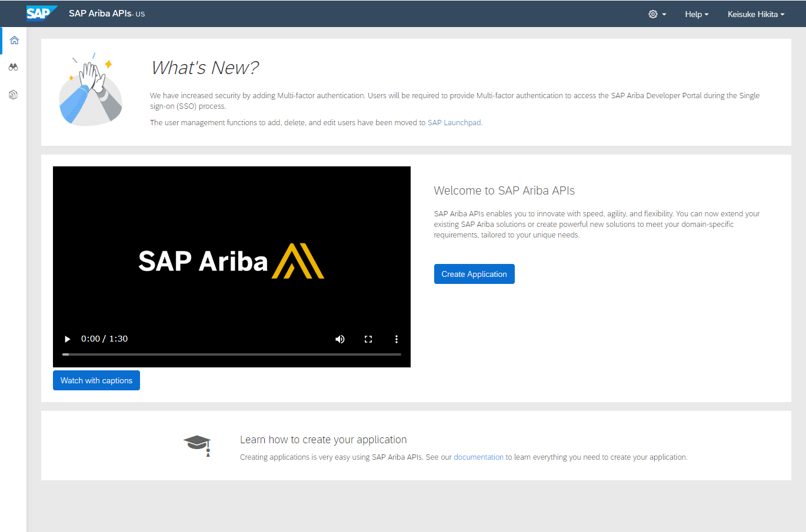The image size is (806, 532).
Task: Open the documentation link
Action: 478,457
